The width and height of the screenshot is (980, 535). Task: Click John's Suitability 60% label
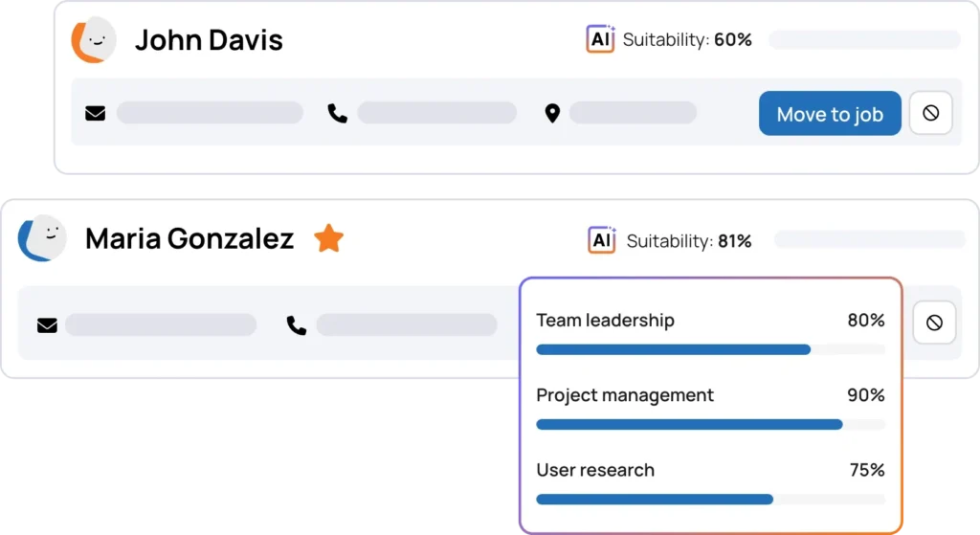(x=687, y=40)
